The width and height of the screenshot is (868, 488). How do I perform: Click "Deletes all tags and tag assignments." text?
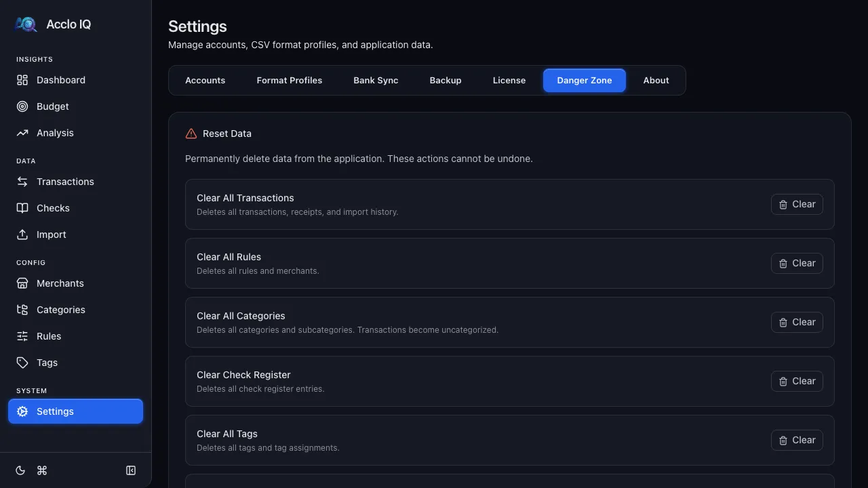coord(268,448)
